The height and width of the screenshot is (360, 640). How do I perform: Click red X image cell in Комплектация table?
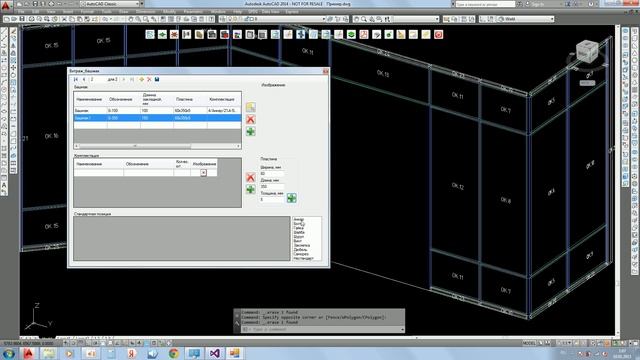(203, 173)
